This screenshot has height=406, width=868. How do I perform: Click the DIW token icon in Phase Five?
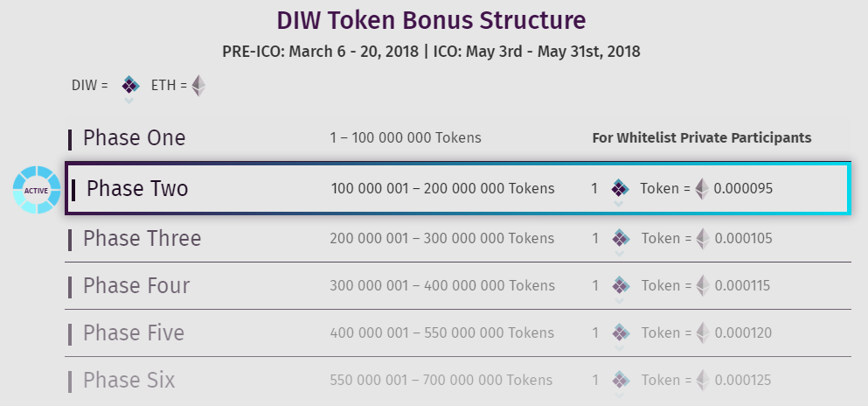620,332
